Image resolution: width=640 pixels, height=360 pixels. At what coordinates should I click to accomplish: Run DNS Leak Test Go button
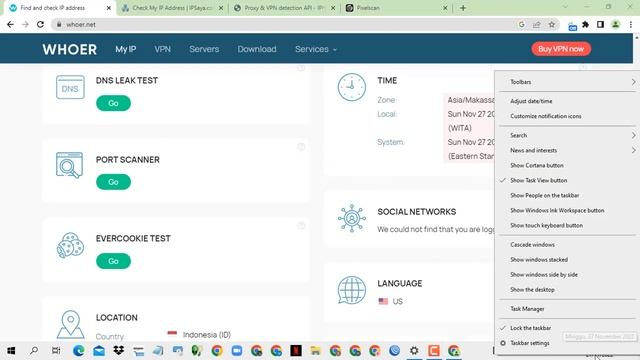coord(113,103)
